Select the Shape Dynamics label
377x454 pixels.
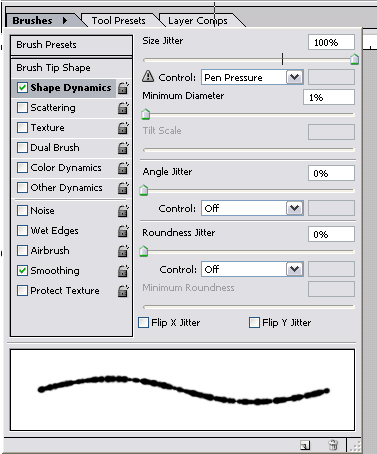click(71, 88)
